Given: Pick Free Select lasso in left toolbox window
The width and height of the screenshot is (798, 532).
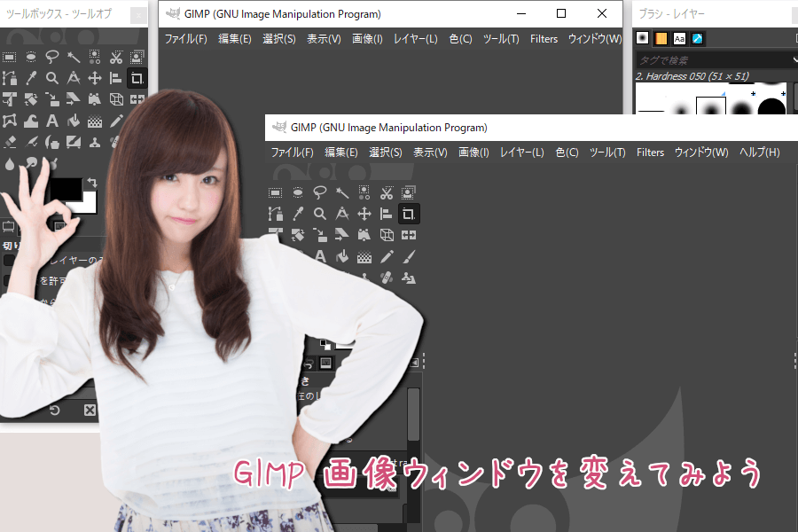Looking at the screenshot, I should tap(52, 57).
